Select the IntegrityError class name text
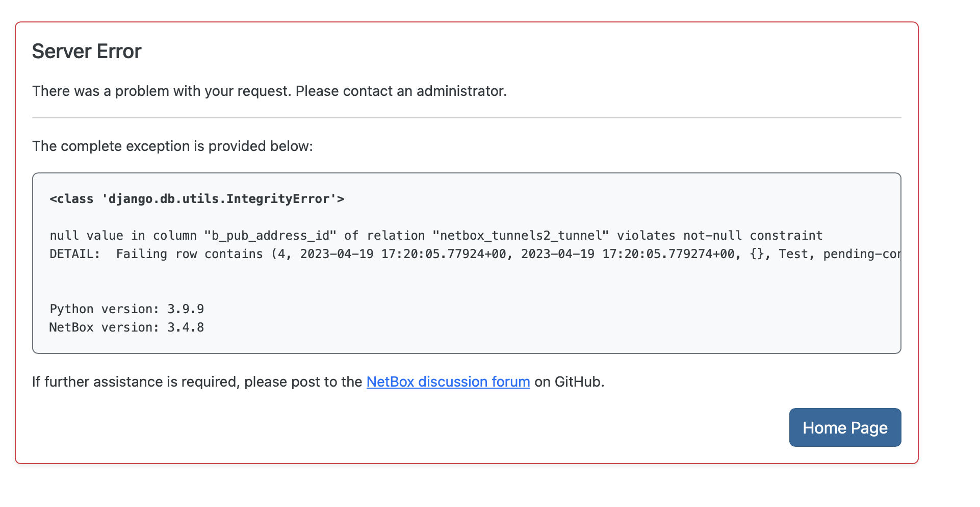This screenshot has height=507, width=980. (196, 199)
